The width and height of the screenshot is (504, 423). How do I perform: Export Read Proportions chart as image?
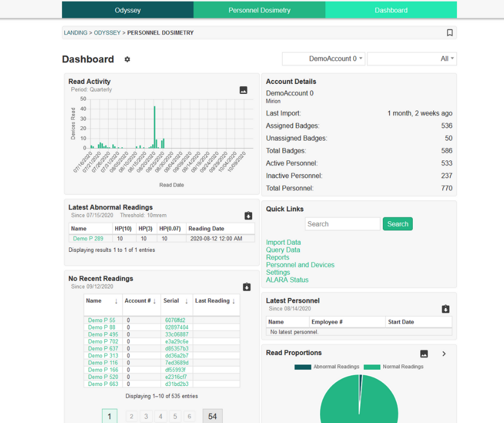424,354
